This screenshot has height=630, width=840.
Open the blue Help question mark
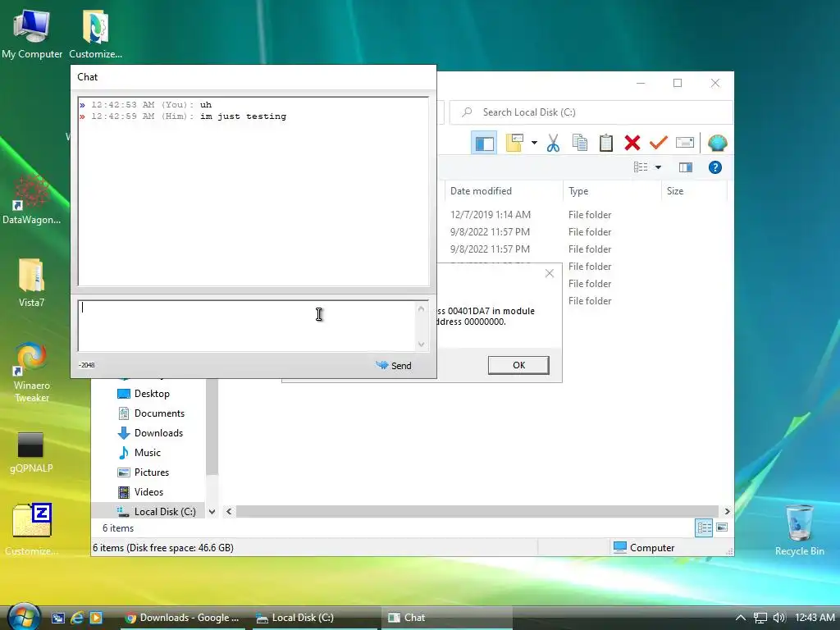(714, 167)
